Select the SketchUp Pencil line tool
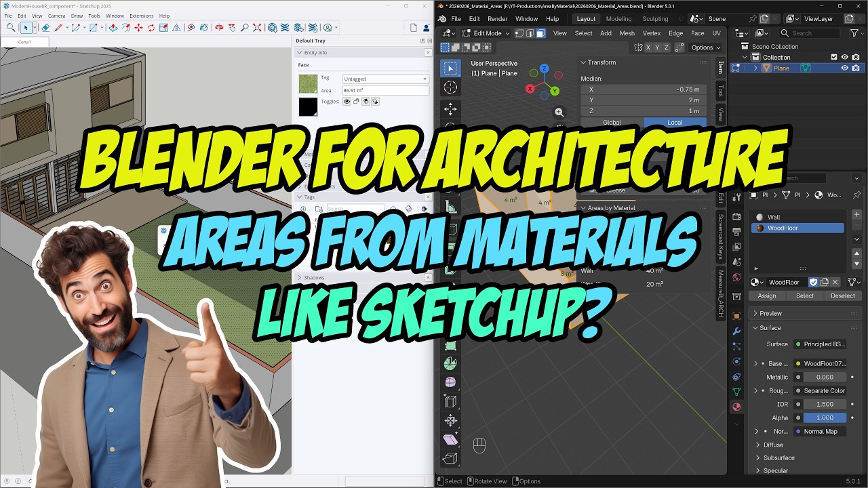868x488 pixels. pos(58,28)
